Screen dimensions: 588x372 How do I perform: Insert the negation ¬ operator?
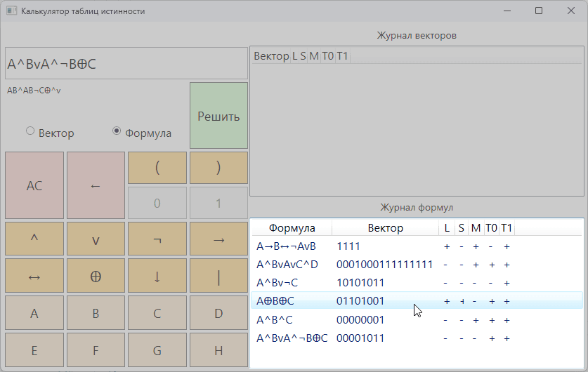coord(157,239)
